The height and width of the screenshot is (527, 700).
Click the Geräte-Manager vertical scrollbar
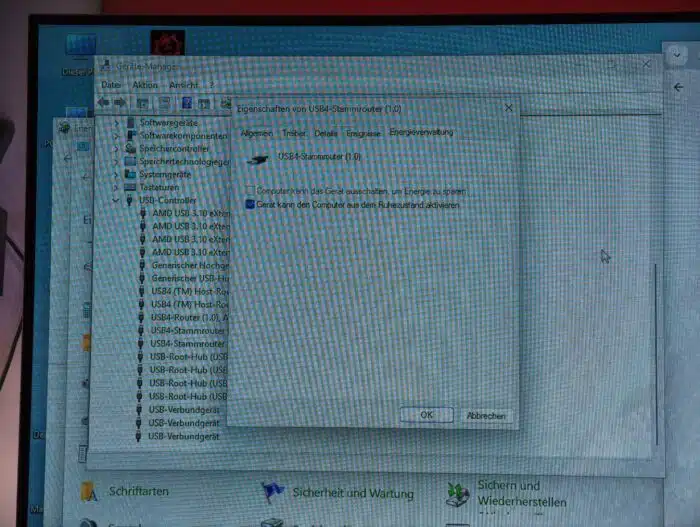(656, 354)
